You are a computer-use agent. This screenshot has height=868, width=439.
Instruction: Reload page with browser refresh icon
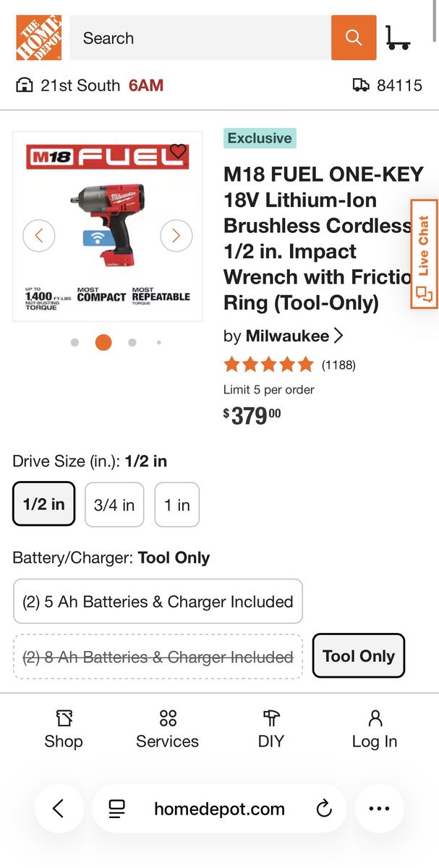point(324,809)
